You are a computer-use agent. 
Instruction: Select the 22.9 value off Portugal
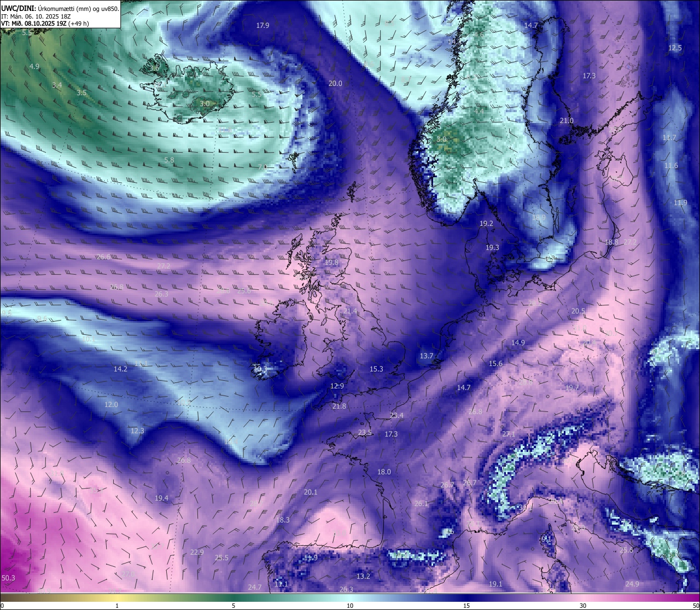197,552
